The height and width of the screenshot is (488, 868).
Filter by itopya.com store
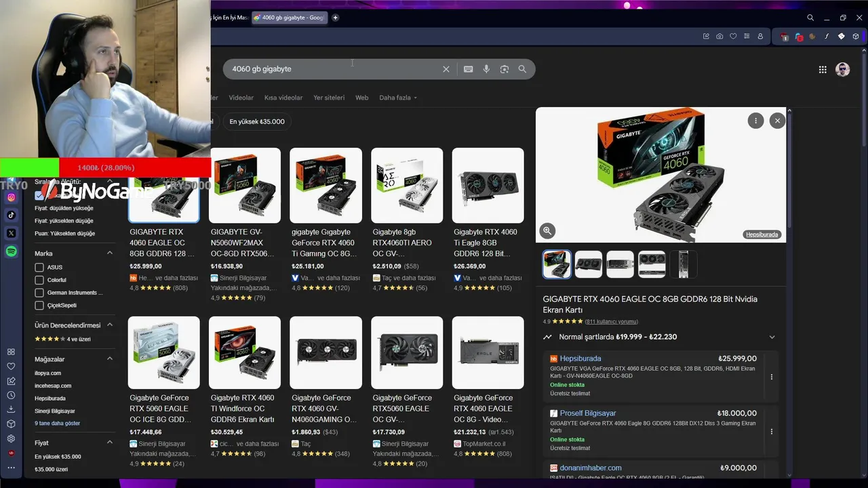pos(48,373)
